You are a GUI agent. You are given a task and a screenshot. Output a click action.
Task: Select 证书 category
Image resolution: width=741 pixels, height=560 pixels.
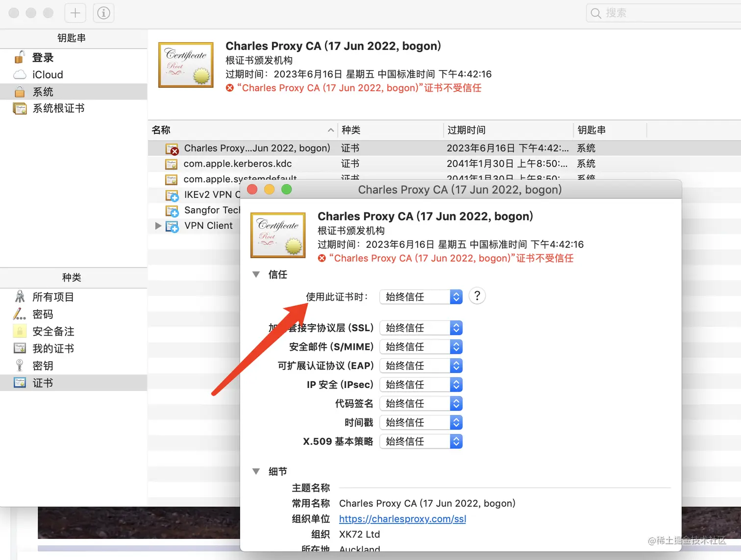[x=74, y=383]
